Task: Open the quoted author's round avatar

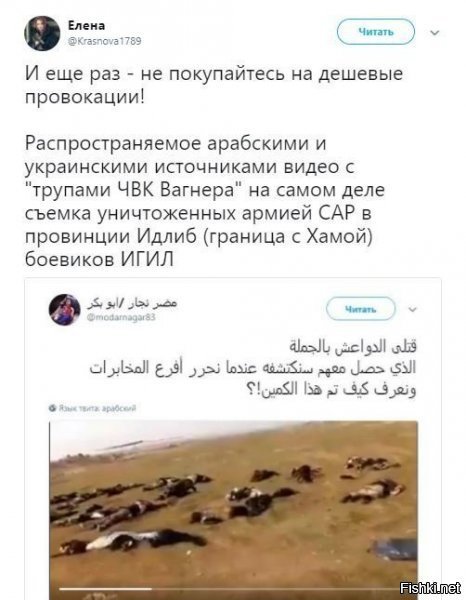Action: pos(65,310)
